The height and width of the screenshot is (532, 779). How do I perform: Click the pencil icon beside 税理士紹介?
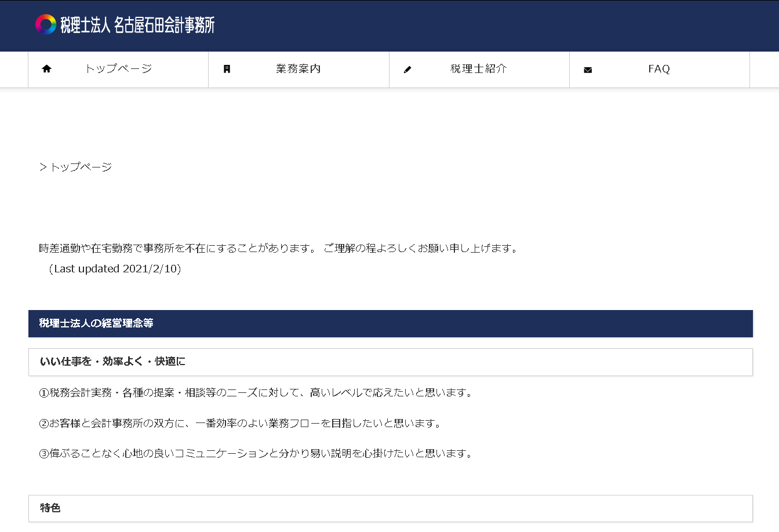coord(407,68)
